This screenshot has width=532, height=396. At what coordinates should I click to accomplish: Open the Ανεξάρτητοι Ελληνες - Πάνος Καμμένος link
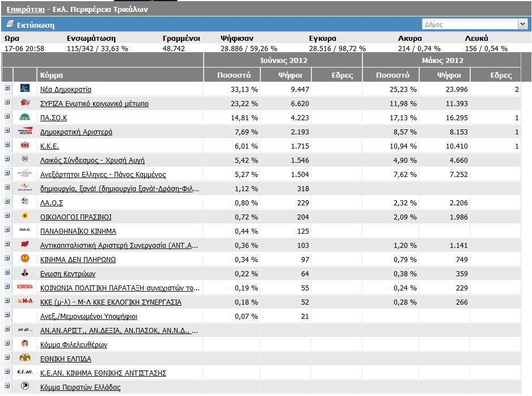103,174
